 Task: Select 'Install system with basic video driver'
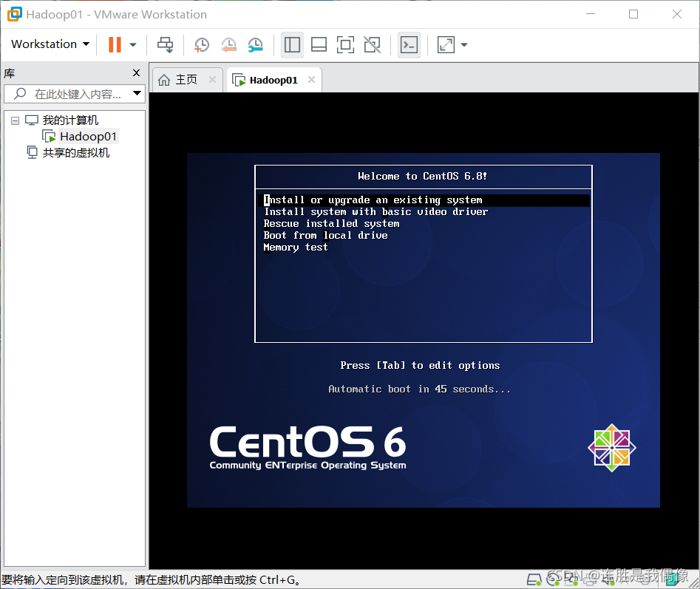pos(376,212)
